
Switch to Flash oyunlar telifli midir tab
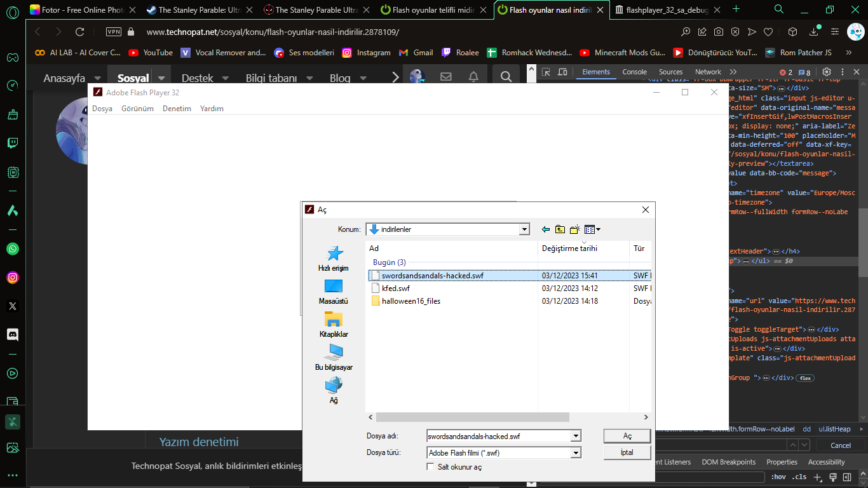click(433, 10)
